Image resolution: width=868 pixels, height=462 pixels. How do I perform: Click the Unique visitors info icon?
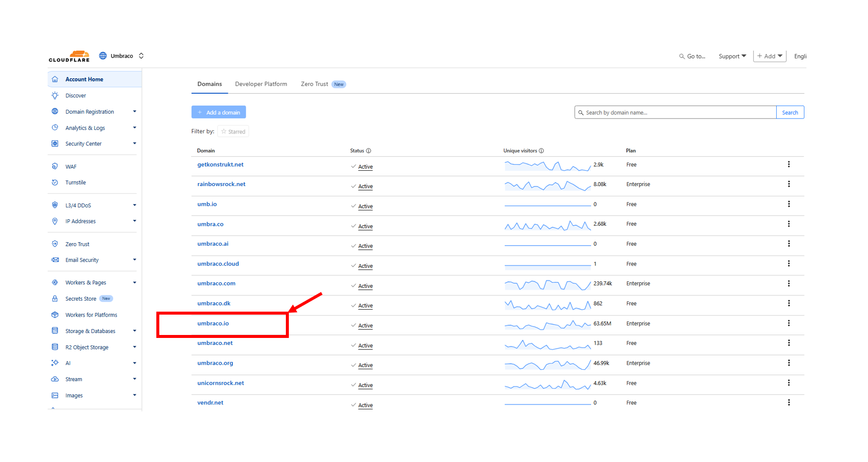click(541, 151)
